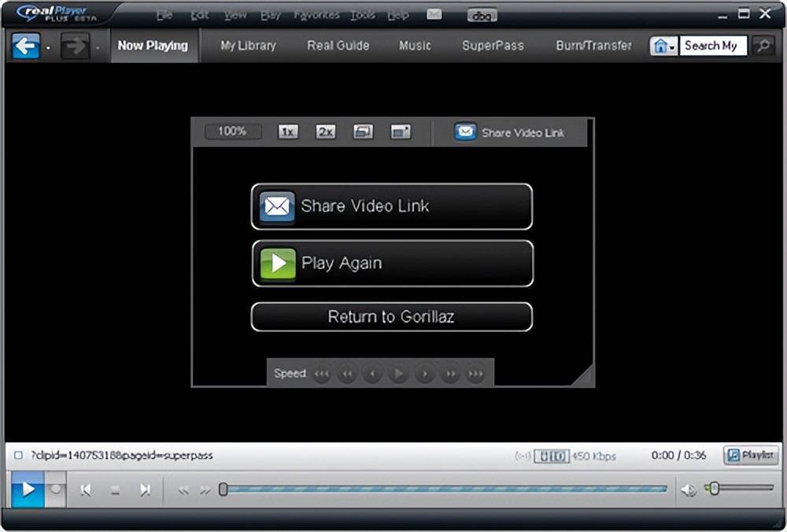Click the previous clip button
Image resolution: width=787 pixels, height=532 pixels.
[86, 490]
